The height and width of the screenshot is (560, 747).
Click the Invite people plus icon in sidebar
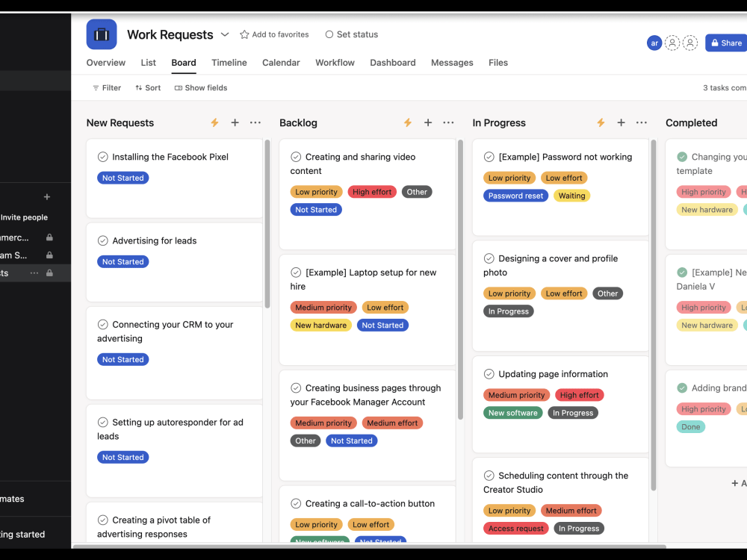47,197
